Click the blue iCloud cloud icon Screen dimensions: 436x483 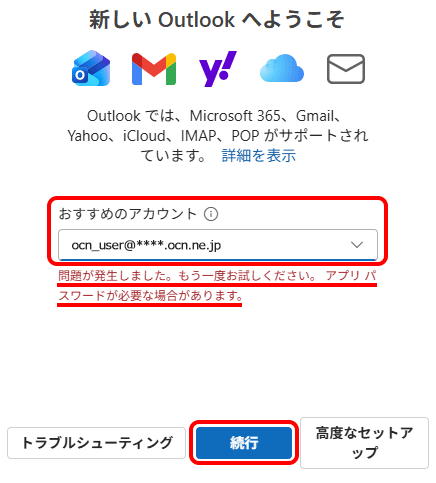[x=282, y=68]
